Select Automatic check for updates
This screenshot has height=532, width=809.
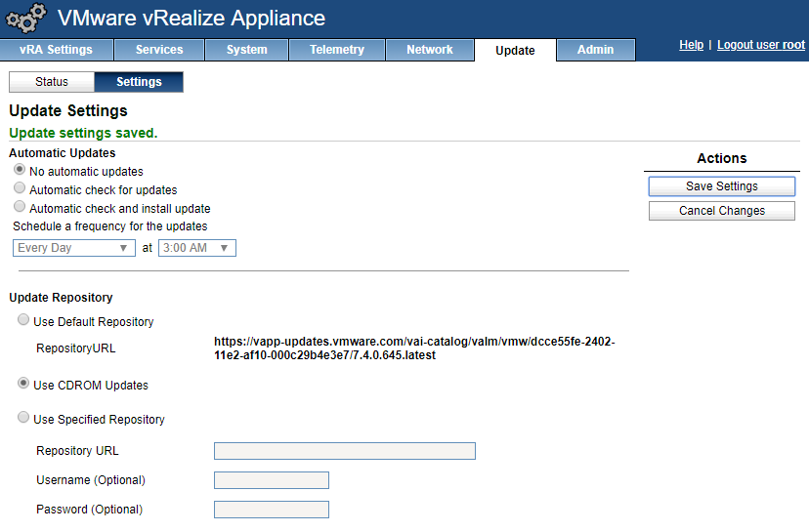(x=20, y=188)
